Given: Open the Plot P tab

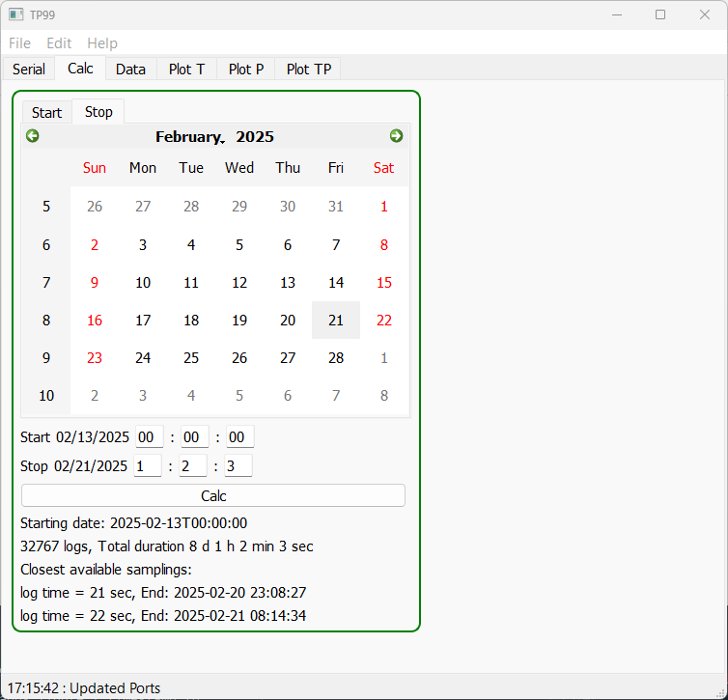Looking at the screenshot, I should coord(246,70).
